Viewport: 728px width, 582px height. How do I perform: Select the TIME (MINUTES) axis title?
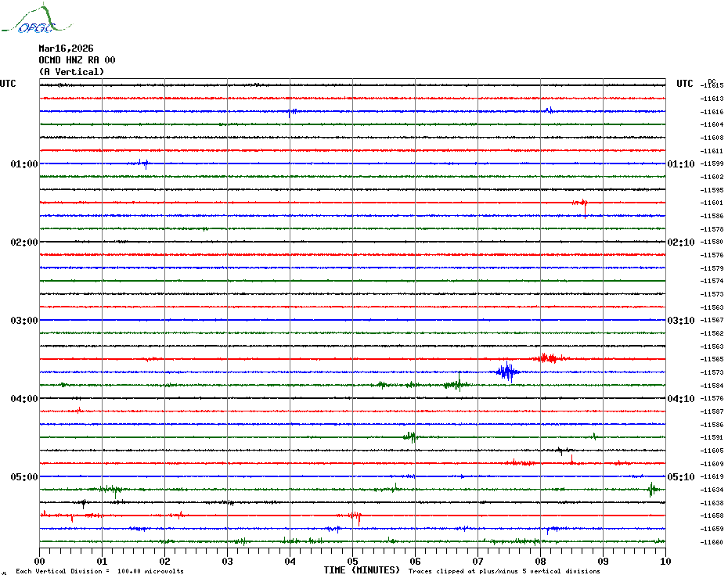coord(362,570)
